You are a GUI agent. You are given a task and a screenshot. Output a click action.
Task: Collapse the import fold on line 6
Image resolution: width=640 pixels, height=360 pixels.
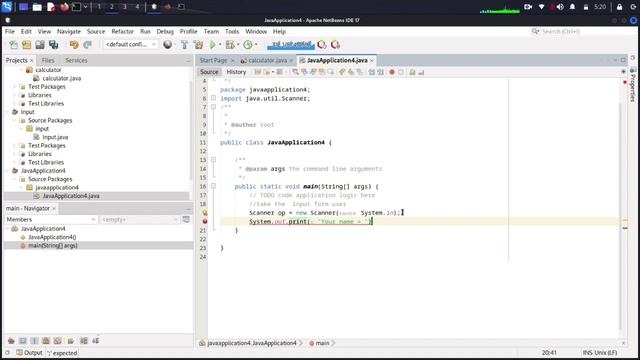[x=213, y=98]
